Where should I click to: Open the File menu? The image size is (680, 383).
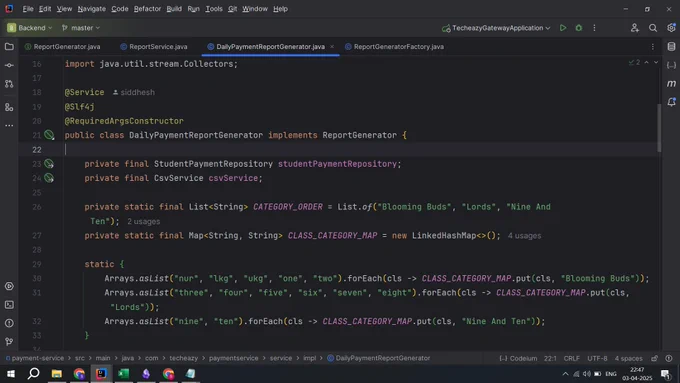point(28,9)
